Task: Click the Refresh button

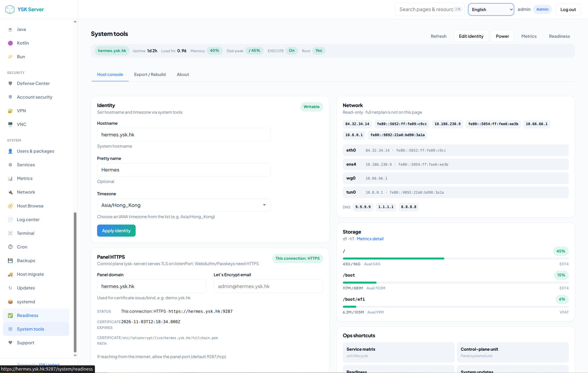Action: [438, 36]
